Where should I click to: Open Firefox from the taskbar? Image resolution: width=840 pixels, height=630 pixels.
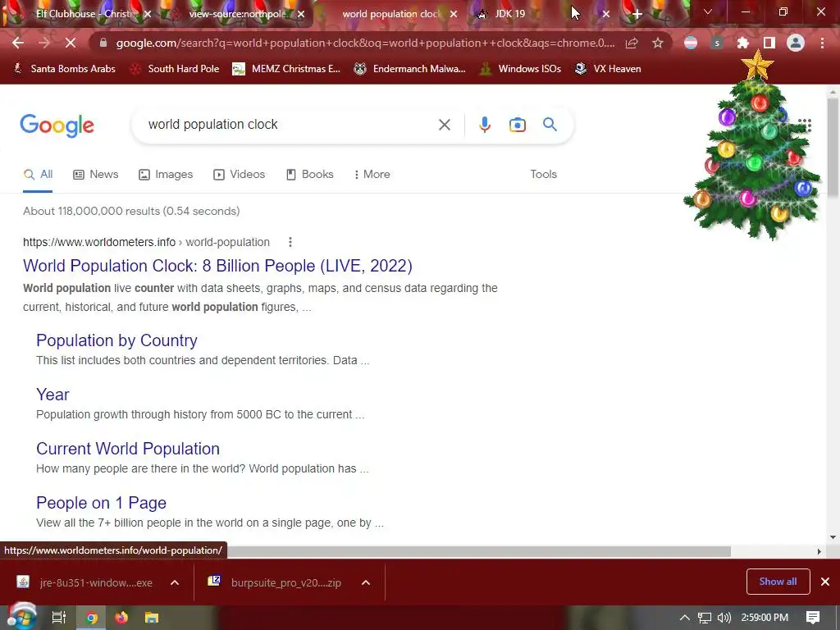(121, 618)
